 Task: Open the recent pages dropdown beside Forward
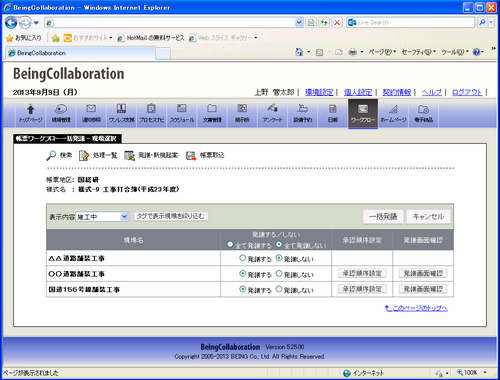coord(36,23)
